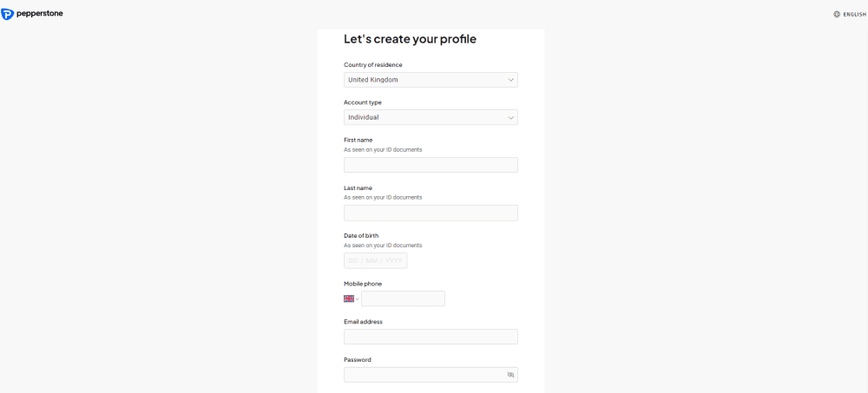
Task: Toggle password visibility eye icon
Action: coord(510,375)
